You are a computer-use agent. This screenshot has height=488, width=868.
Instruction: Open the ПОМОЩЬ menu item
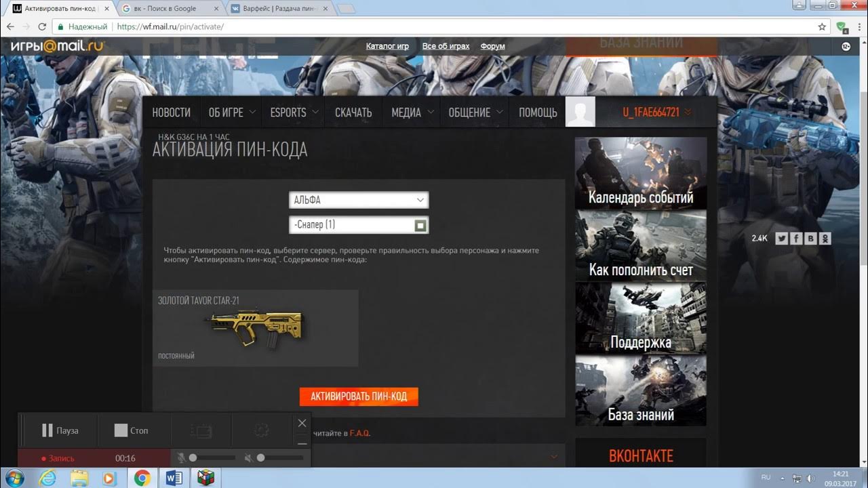[538, 113]
